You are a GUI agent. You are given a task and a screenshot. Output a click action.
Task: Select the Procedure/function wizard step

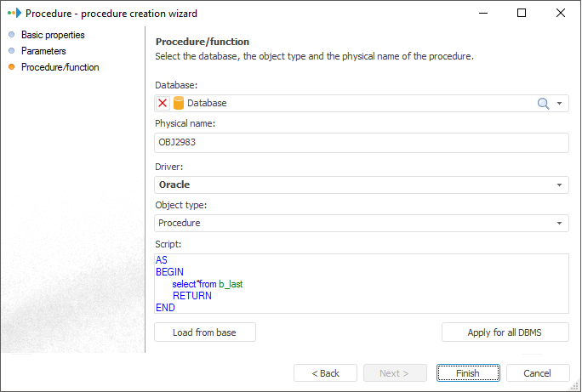[60, 67]
